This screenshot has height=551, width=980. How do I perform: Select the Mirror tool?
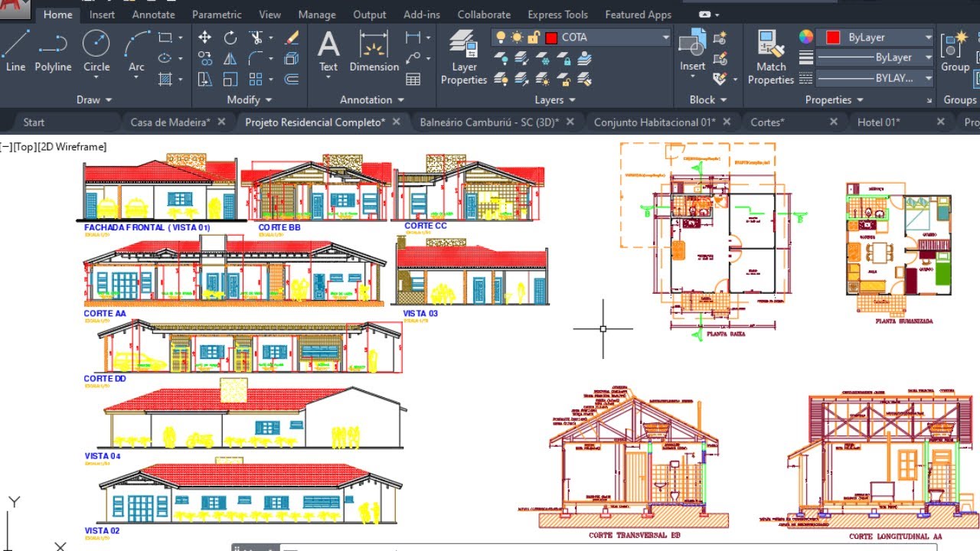pyautogui.click(x=230, y=58)
